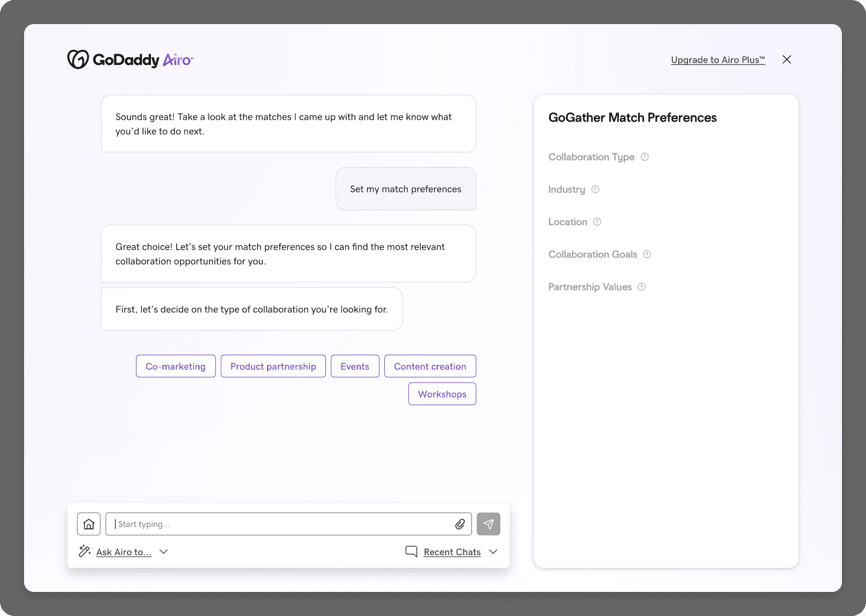866x616 pixels.
Task: Open the Recent Chats link
Action: (x=452, y=552)
